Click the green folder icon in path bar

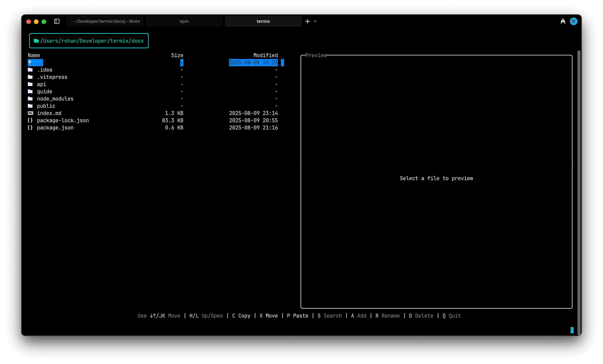tap(36, 41)
